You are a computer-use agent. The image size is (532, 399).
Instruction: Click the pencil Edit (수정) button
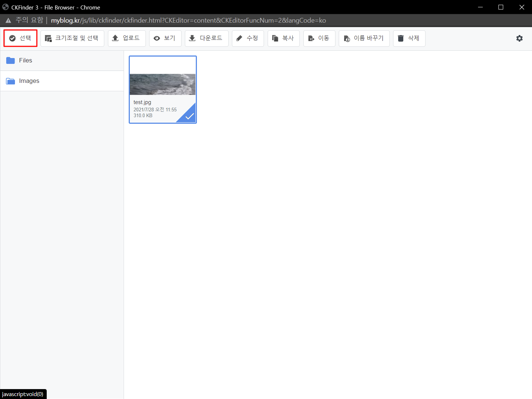(x=248, y=38)
